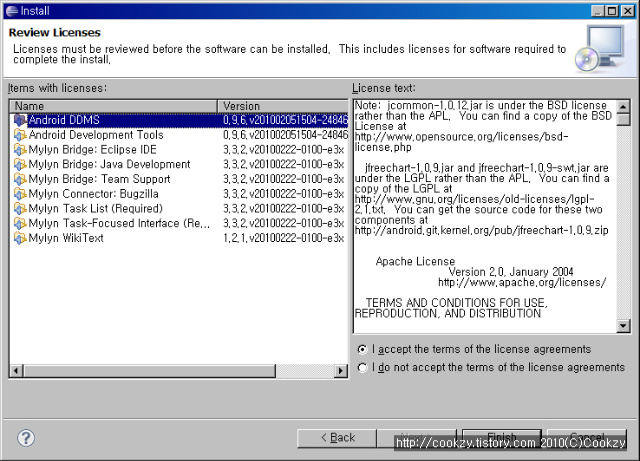This screenshot has width=640, height=461.
Task: Choose I accept the terms radio button
Action: (362, 350)
